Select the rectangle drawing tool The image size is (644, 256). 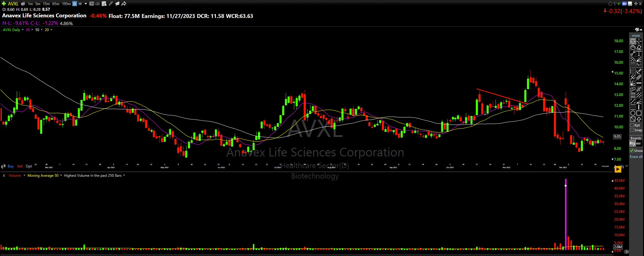click(x=639, y=113)
